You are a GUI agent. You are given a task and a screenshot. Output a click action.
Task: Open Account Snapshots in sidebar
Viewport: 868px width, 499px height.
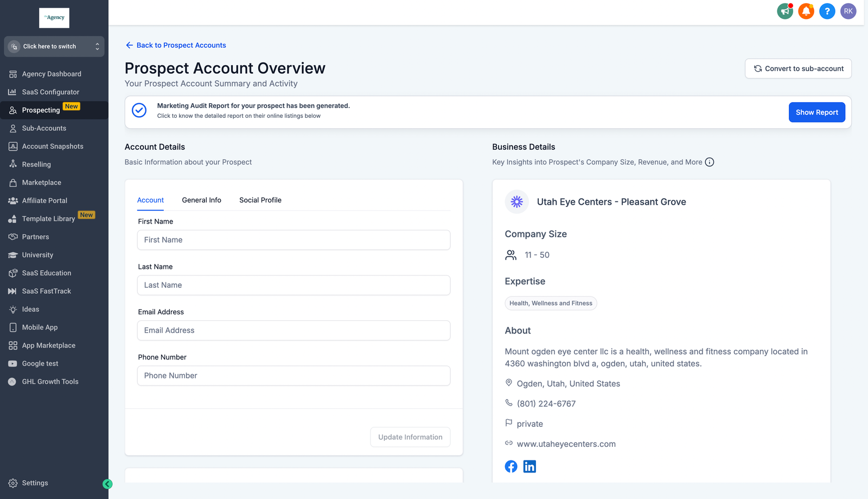[53, 147]
